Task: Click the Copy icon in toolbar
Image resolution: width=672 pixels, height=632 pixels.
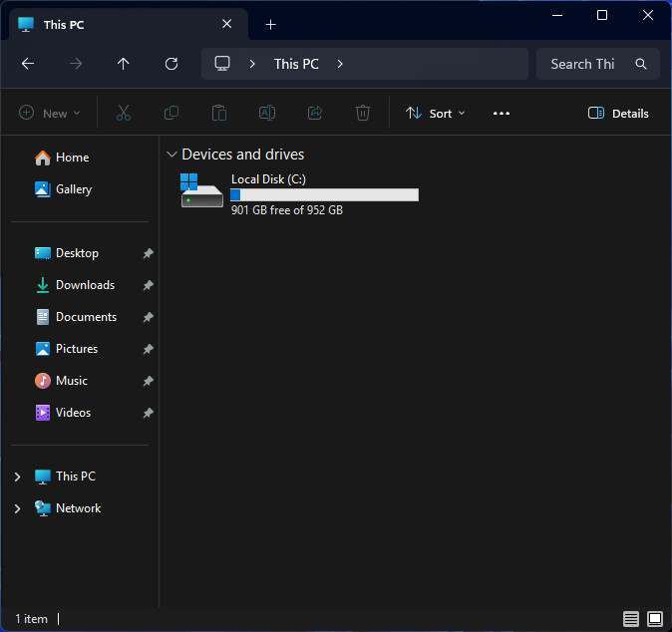Action: [x=171, y=113]
